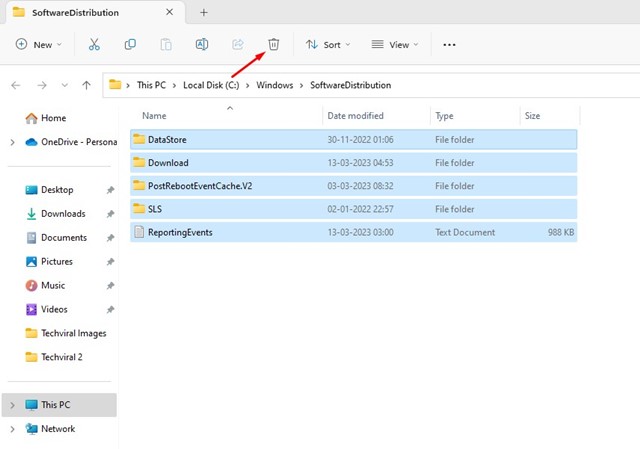Click the pin icon next to Desktop

(x=110, y=190)
